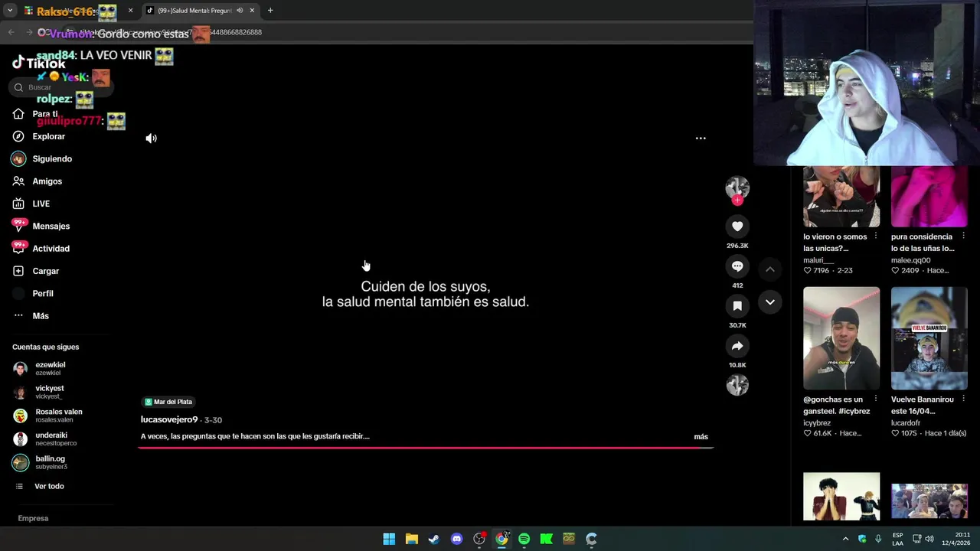The width and height of the screenshot is (980, 551).
Task: Open the spinning sound disc avatar
Action: point(737,385)
